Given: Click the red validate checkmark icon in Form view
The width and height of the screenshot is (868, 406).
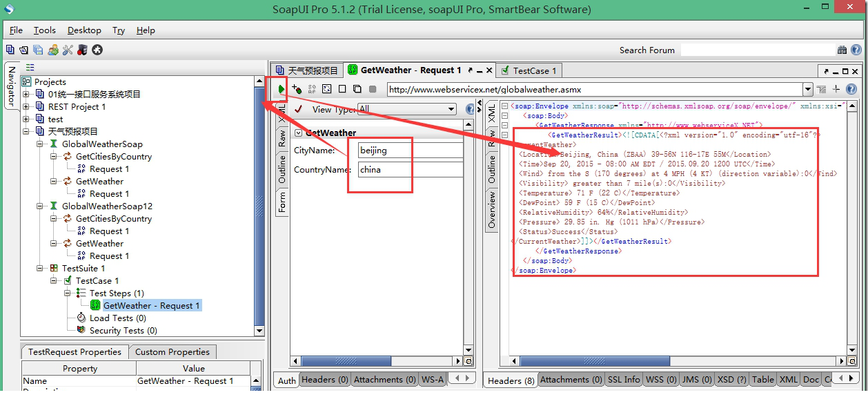Looking at the screenshot, I should (298, 109).
